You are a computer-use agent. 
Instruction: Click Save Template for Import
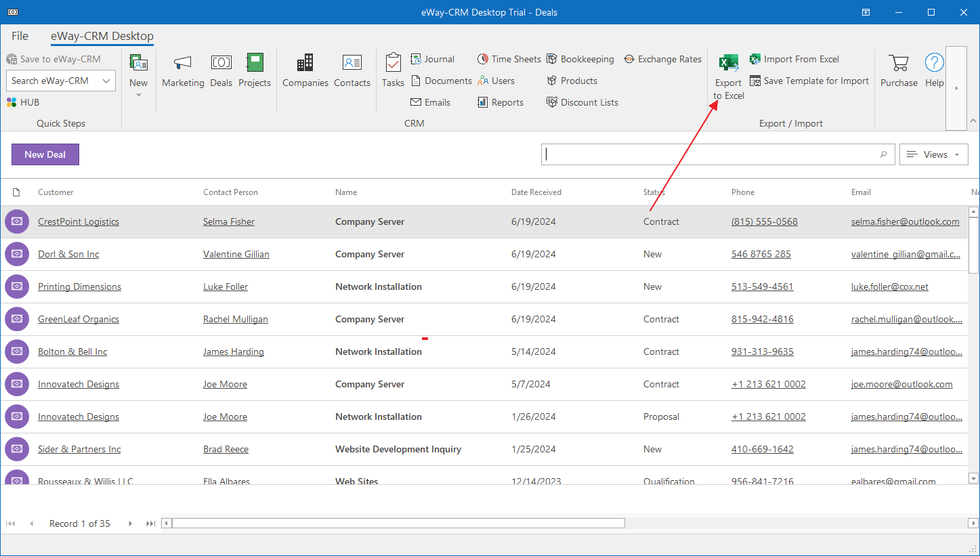[x=809, y=81]
